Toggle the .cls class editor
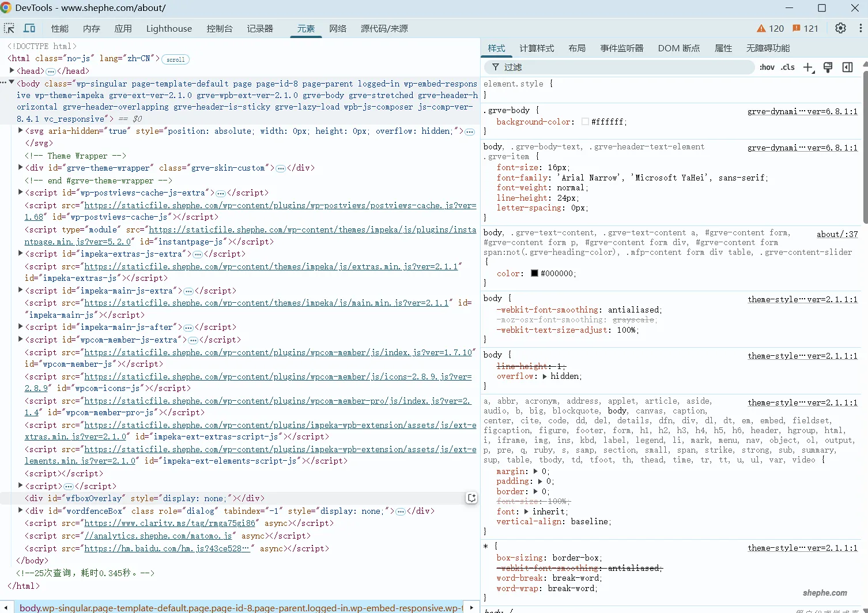 (788, 67)
